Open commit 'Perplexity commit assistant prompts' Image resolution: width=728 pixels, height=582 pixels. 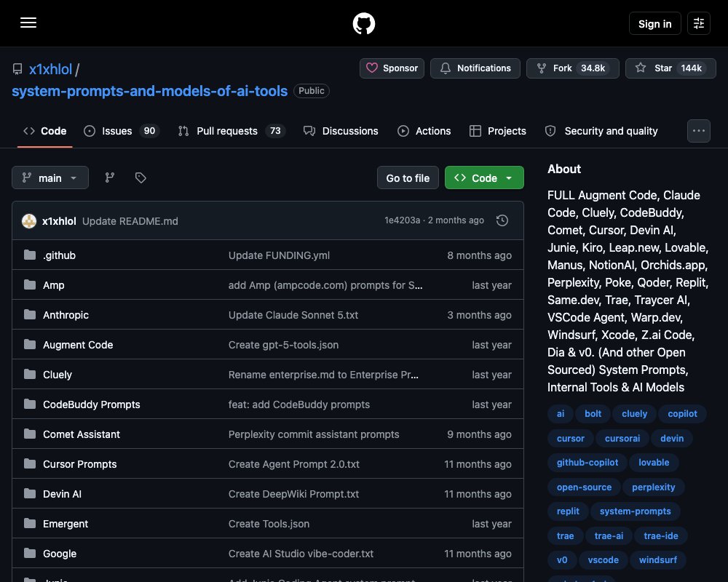coord(313,434)
